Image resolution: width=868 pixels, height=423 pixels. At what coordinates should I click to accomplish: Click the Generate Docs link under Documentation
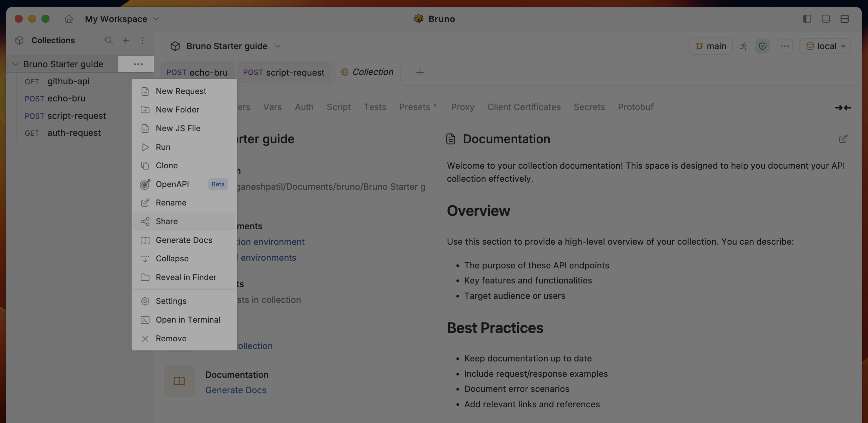click(x=235, y=390)
